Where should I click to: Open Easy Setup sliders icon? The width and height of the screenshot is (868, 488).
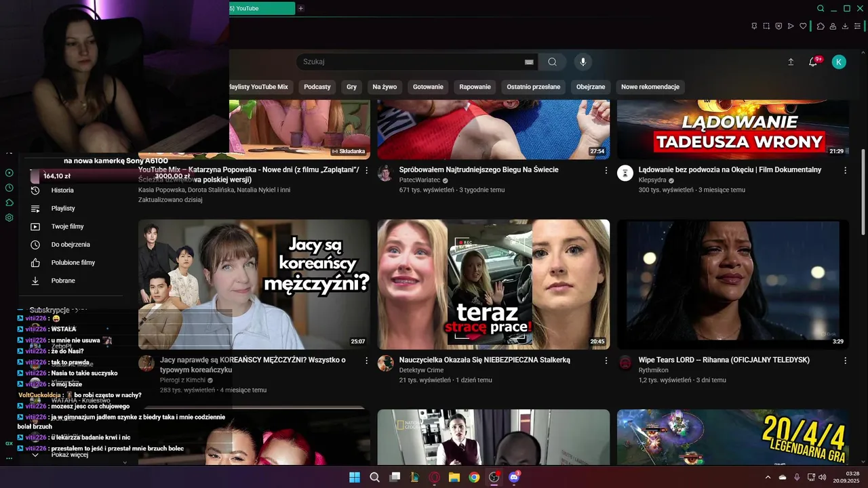click(857, 26)
